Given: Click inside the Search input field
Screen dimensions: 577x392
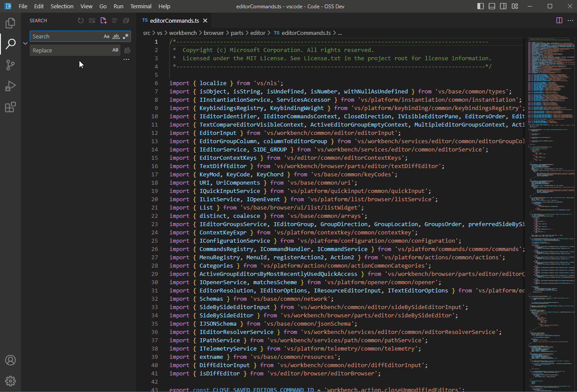Looking at the screenshot, I should pos(65,36).
